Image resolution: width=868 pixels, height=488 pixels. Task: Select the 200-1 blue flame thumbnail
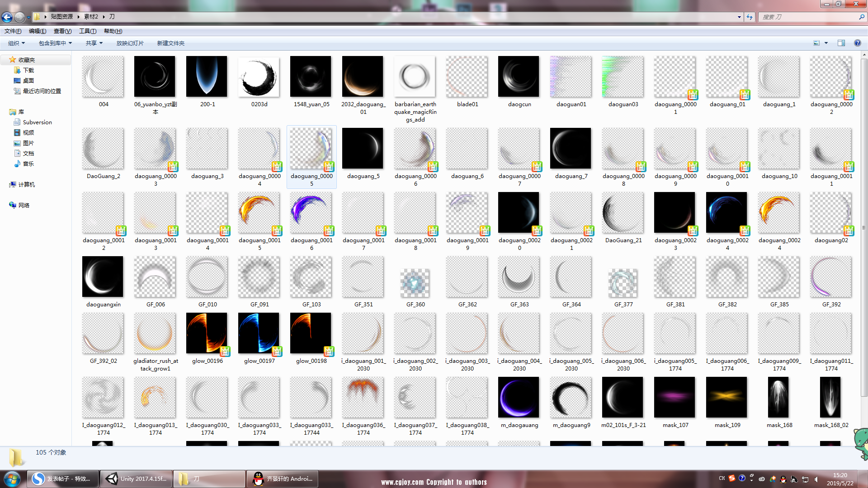tap(207, 76)
